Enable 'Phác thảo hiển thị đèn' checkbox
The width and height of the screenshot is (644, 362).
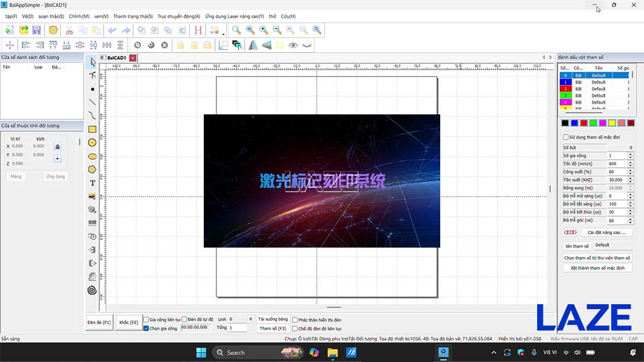tap(295, 320)
